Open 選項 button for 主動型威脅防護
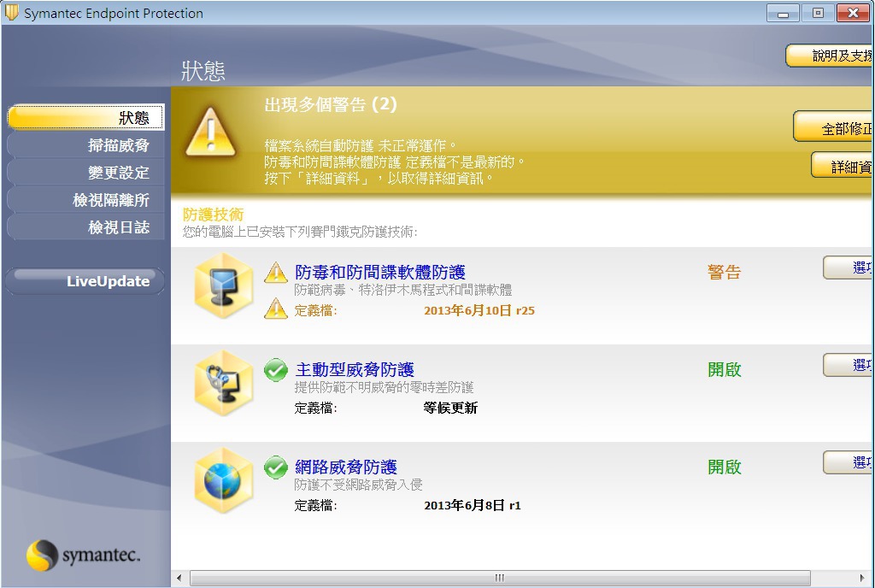Image resolution: width=875 pixels, height=588 pixels. tap(849, 366)
